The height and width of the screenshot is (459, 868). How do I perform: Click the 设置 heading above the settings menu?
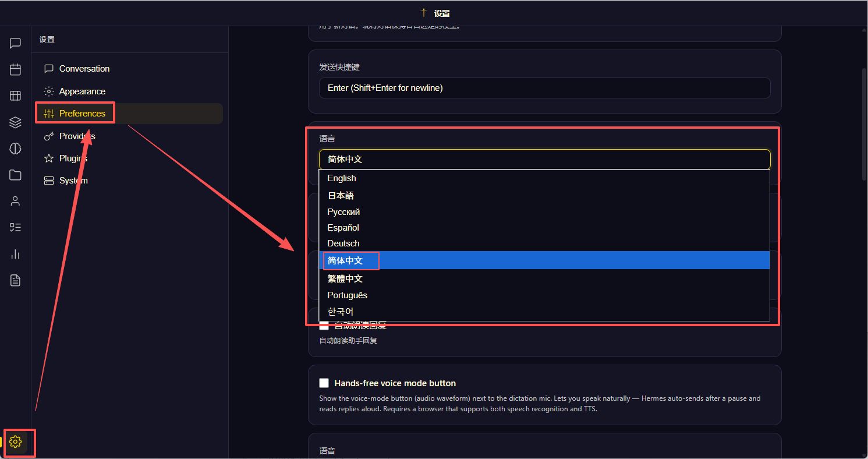47,40
